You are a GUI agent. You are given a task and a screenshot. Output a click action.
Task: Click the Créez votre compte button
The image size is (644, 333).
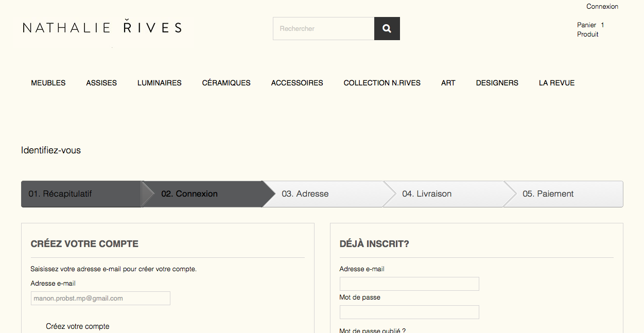point(78,326)
